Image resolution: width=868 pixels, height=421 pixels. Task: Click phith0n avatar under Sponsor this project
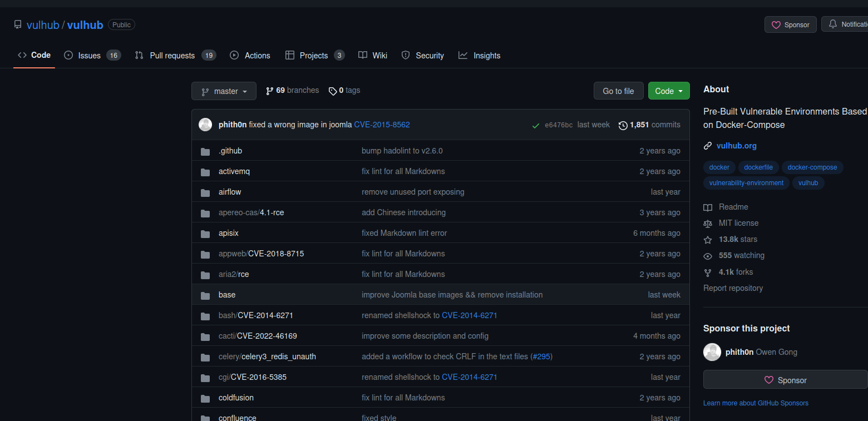point(712,352)
